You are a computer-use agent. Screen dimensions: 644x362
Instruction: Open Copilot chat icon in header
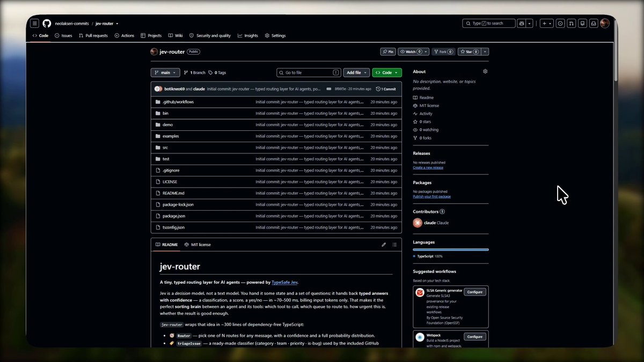(521, 24)
